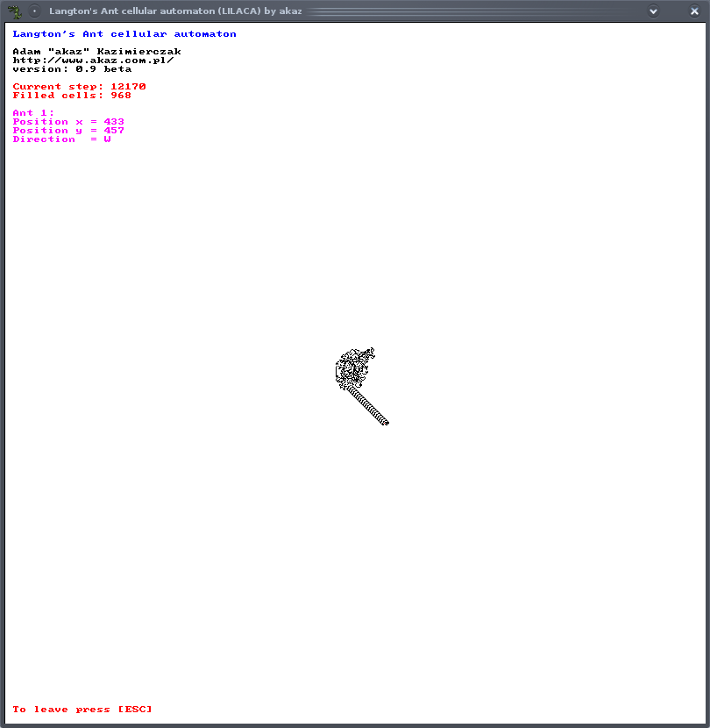Click the diagonal highway trail of the ant
Screen dimensions: 710x728
367,405
